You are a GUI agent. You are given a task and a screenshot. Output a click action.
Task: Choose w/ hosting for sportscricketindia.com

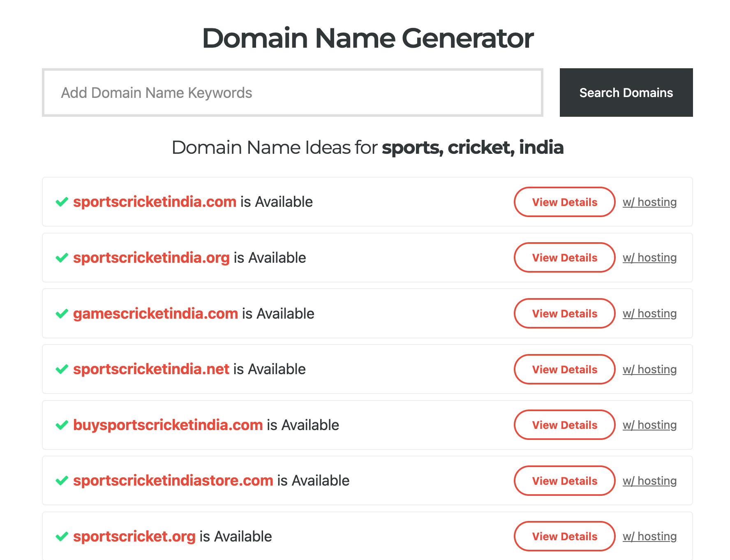pos(649,202)
